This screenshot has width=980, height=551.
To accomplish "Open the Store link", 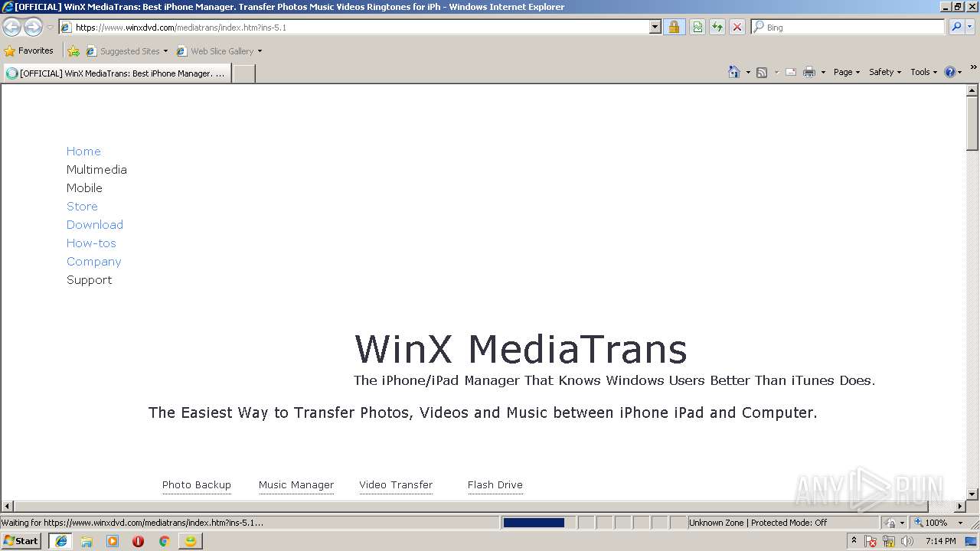I will point(82,207).
